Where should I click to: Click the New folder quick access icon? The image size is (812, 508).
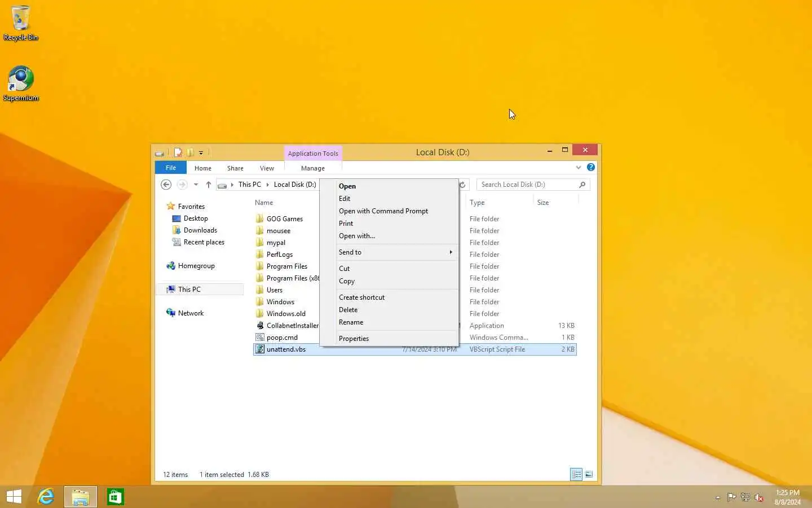tap(190, 152)
